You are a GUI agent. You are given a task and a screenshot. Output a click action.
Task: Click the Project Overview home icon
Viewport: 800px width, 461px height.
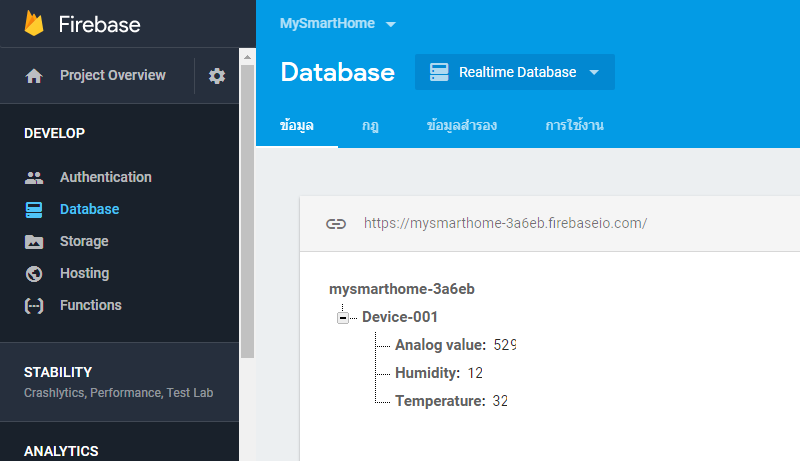click(34, 76)
